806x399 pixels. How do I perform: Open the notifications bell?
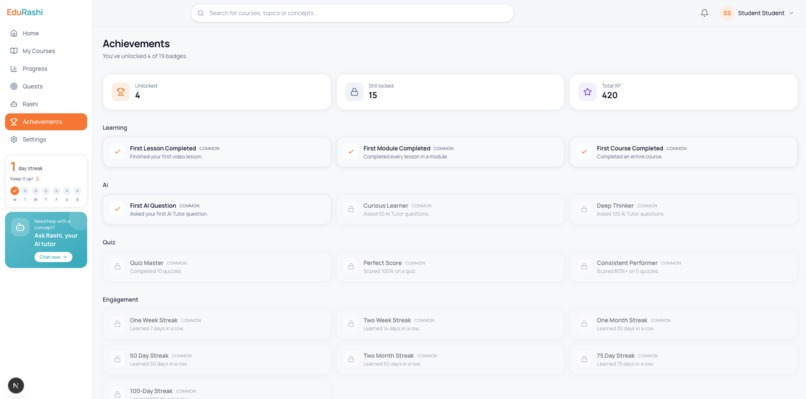(x=704, y=13)
